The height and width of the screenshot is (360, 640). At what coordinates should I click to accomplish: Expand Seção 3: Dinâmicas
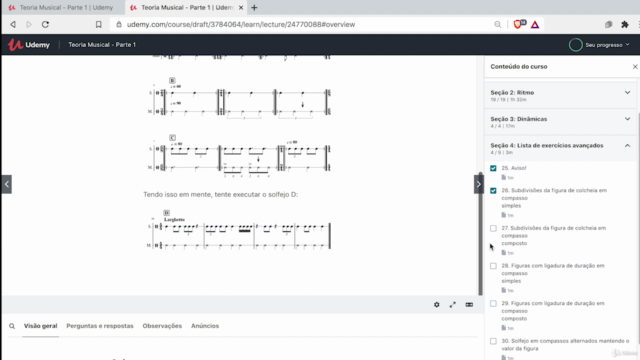point(560,122)
